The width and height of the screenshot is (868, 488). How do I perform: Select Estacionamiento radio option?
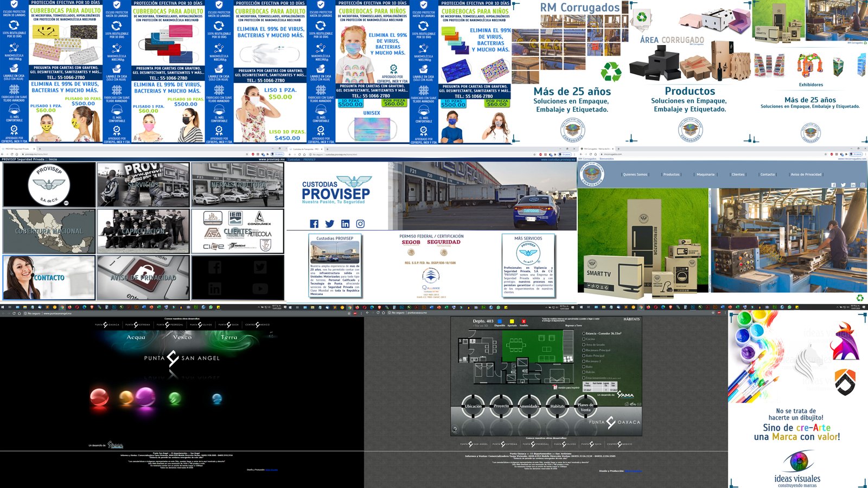(x=584, y=378)
